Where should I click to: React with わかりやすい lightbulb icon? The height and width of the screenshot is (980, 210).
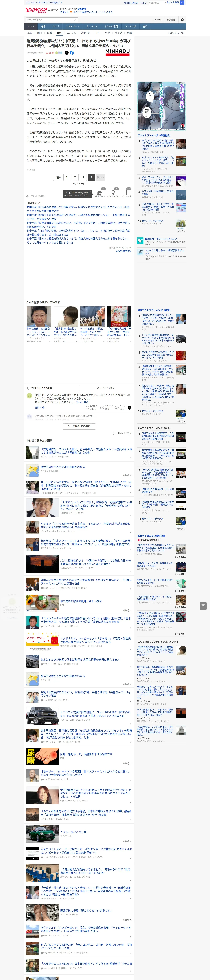113,193
